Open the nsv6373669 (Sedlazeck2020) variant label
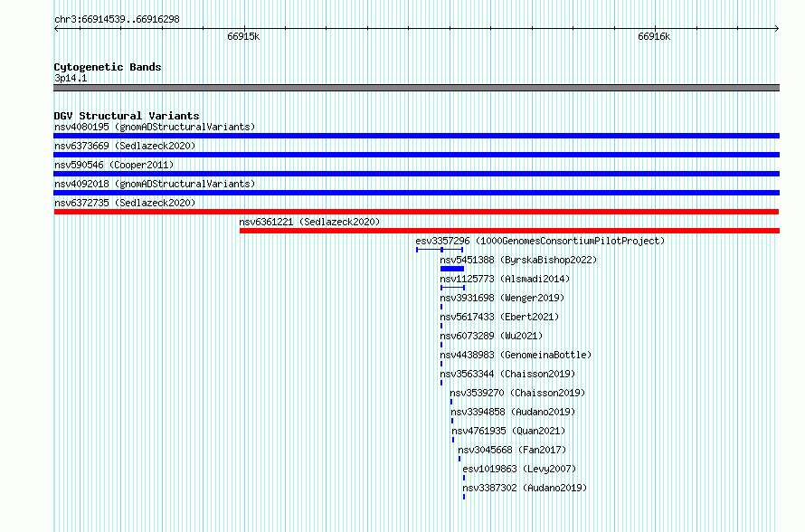This screenshot has height=532, width=805. (125, 146)
